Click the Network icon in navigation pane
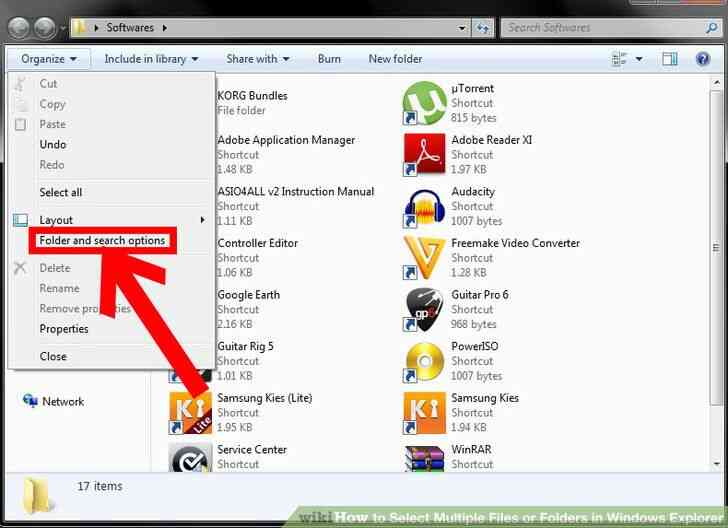728x528 pixels. coord(30,400)
